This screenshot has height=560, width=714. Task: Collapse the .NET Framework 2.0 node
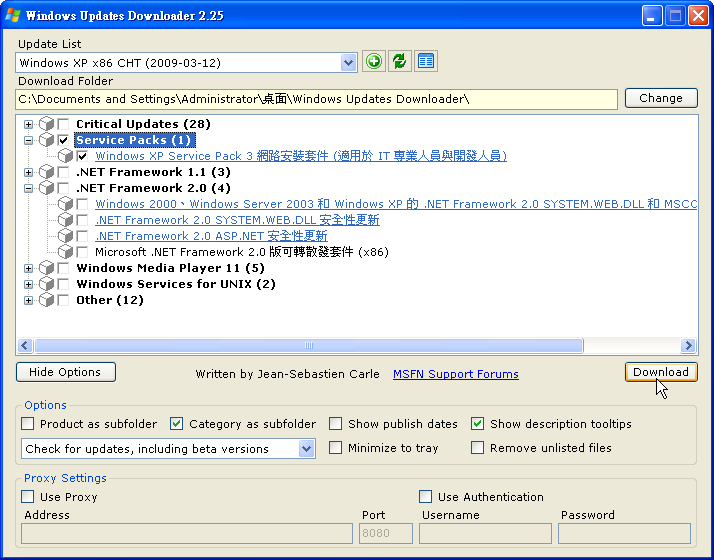click(x=28, y=188)
